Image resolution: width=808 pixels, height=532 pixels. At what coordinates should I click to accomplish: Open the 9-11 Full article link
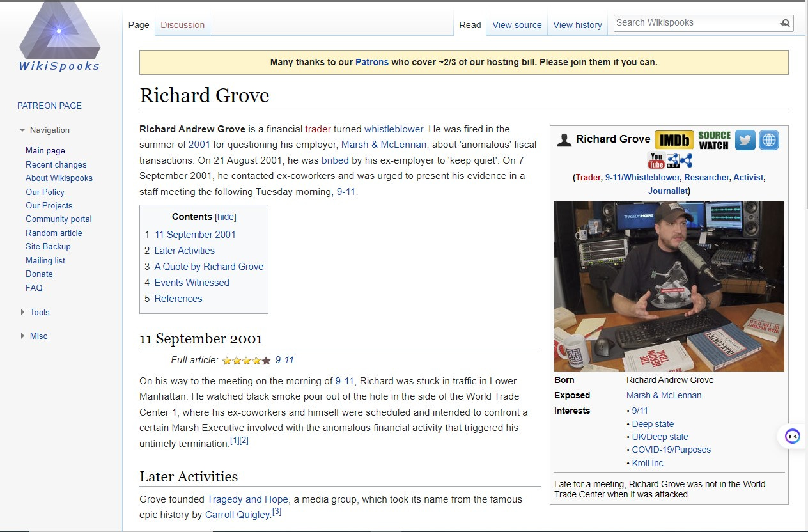pos(284,361)
